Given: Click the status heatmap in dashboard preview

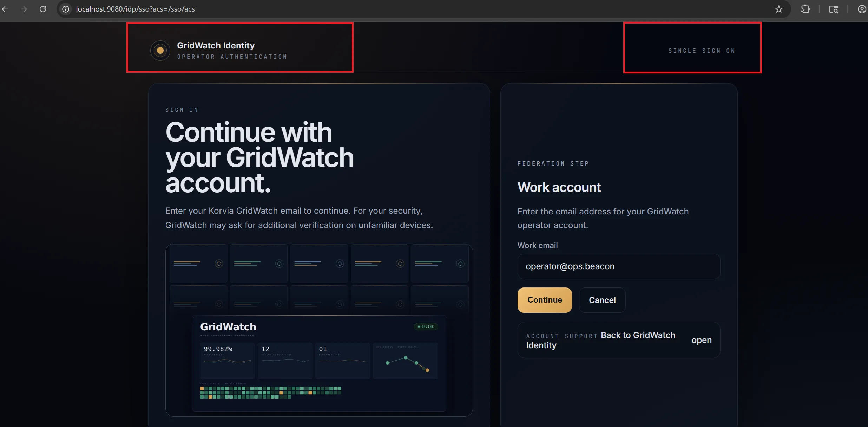Looking at the screenshot, I should pyautogui.click(x=270, y=393).
